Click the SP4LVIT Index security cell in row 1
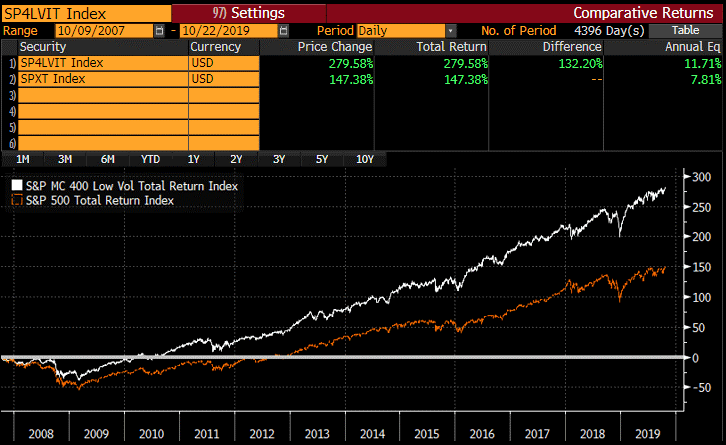 click(x=103, y=63)
